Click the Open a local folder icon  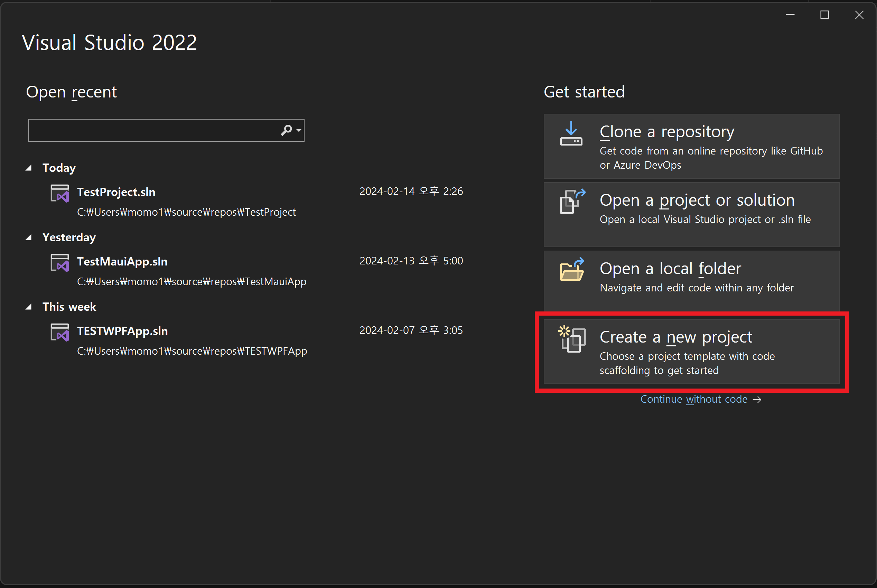point(572,270)
